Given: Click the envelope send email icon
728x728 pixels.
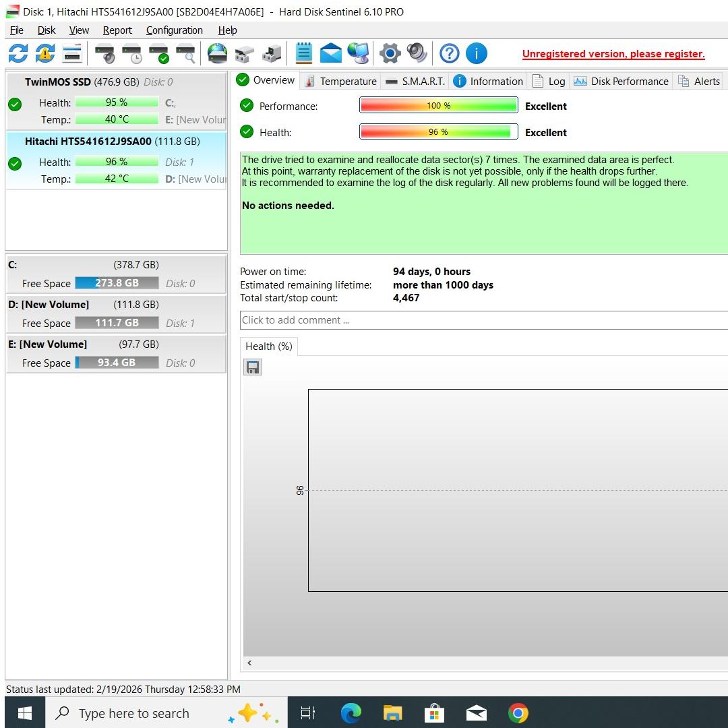Looking at the screenshot, I should click(330, 53).
